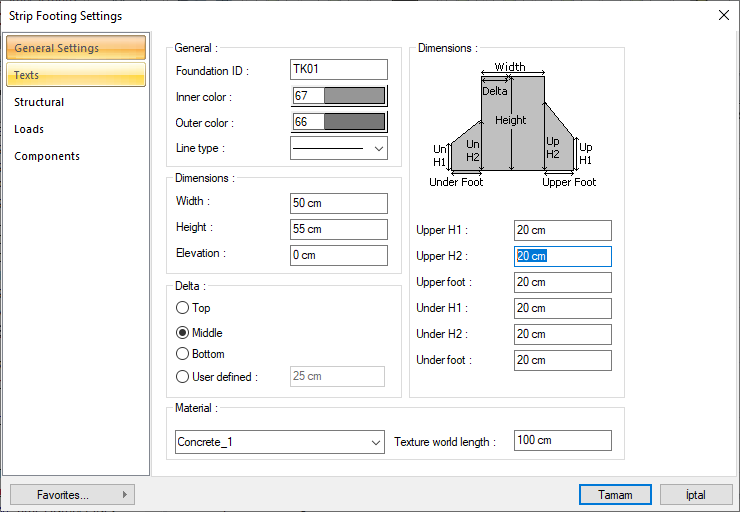Go to the Structural section
740x512 pixels.
tap(39, 102)
